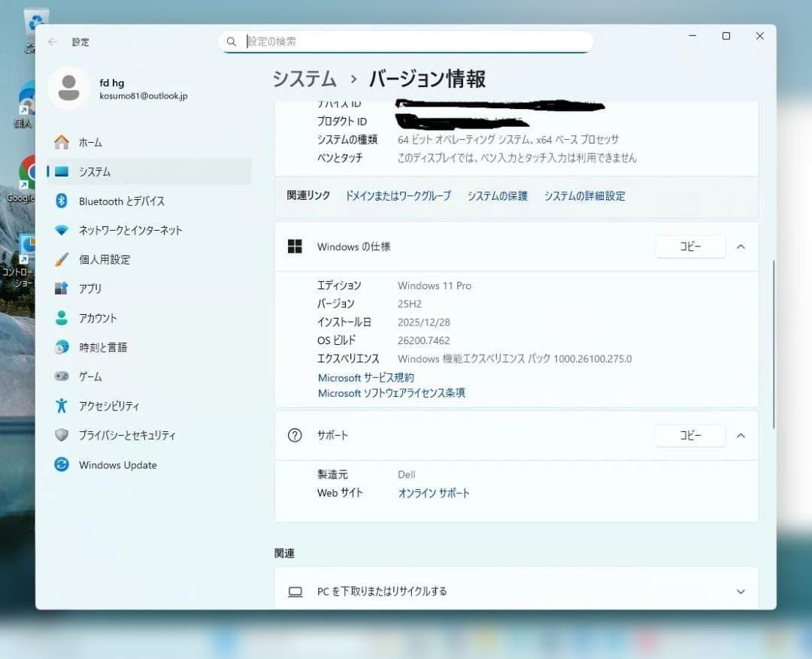This screenshot has height=659, width=812.
Task: Click the 設定の検索 search box
Action: tap(406, 42)
